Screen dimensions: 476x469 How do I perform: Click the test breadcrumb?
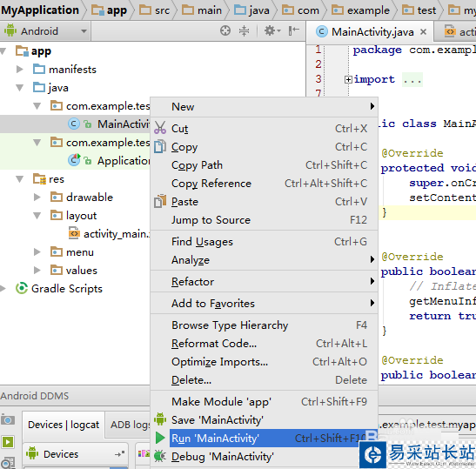point(419,10)
